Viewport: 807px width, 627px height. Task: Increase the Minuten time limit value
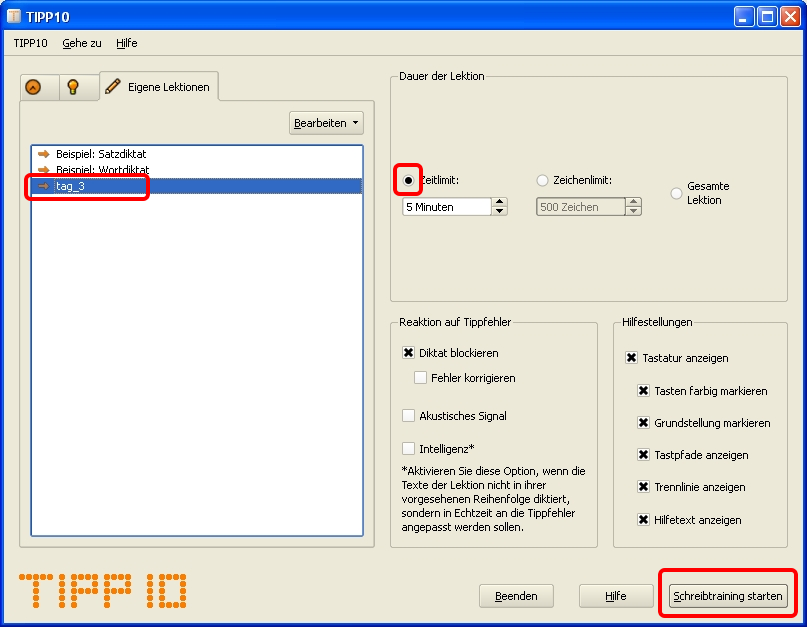point(500,202)
